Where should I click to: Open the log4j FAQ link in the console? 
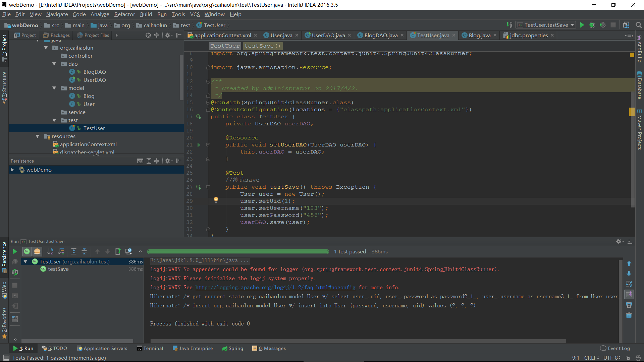click(275, 288)
